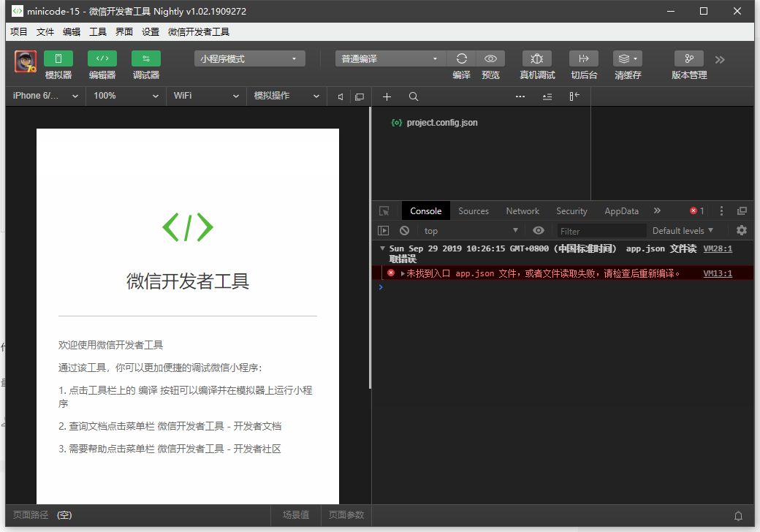Click the console Filter input field
Viewport: 760px width, 532px height.
tap(601, 231)
